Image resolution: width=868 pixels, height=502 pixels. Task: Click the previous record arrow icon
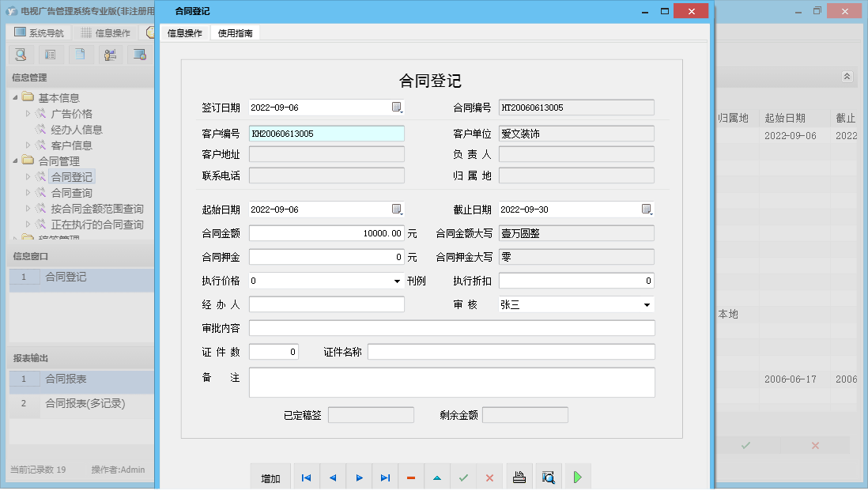coord(332,477)
